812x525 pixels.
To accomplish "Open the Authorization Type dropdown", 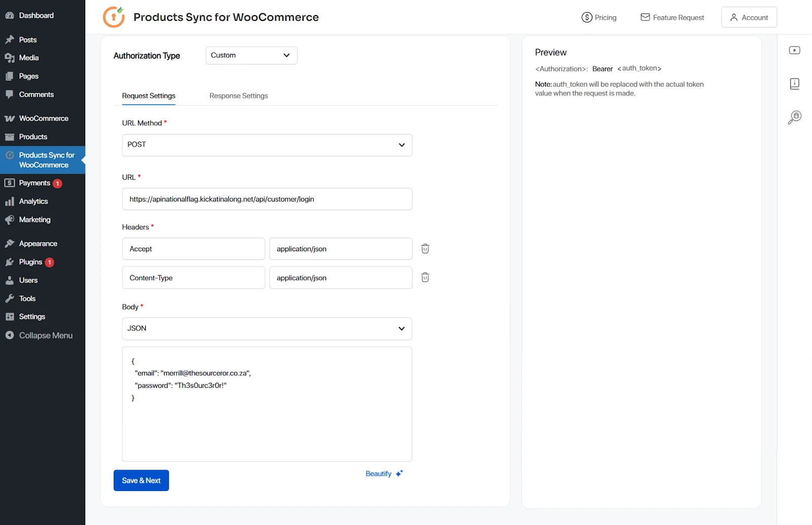I will 251,55.
